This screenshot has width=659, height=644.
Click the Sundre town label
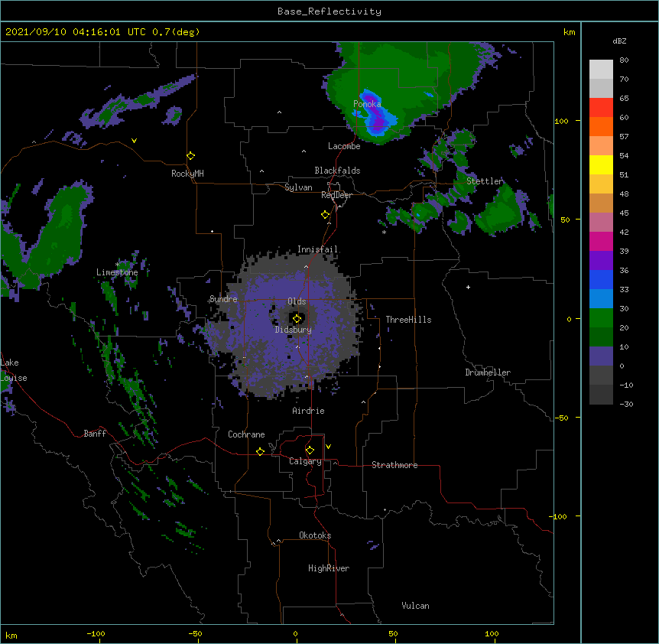coord(223,299)
